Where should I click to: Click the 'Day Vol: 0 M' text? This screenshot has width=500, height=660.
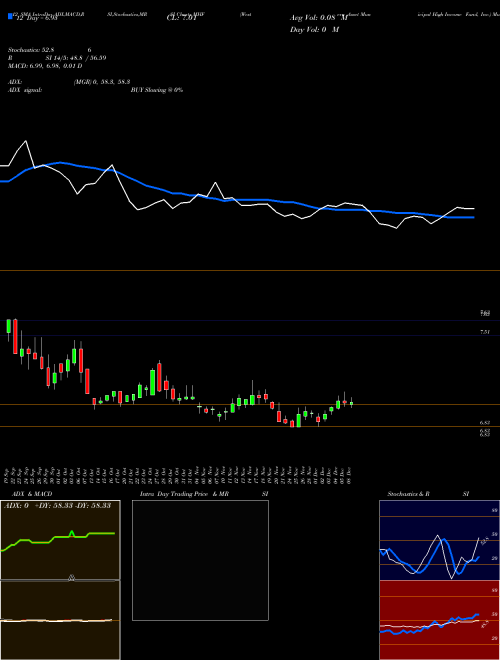[x=314, y=30]
